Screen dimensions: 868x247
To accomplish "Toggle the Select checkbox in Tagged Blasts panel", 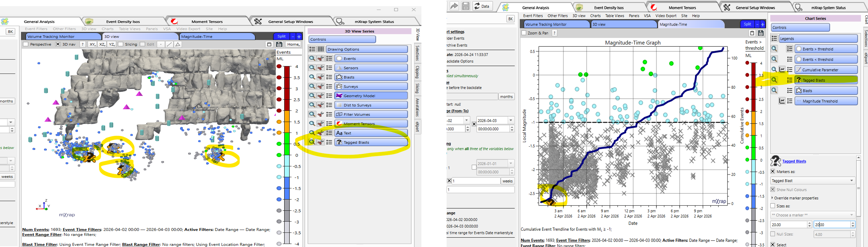I will pyautogui.click(x=773, y=245).
